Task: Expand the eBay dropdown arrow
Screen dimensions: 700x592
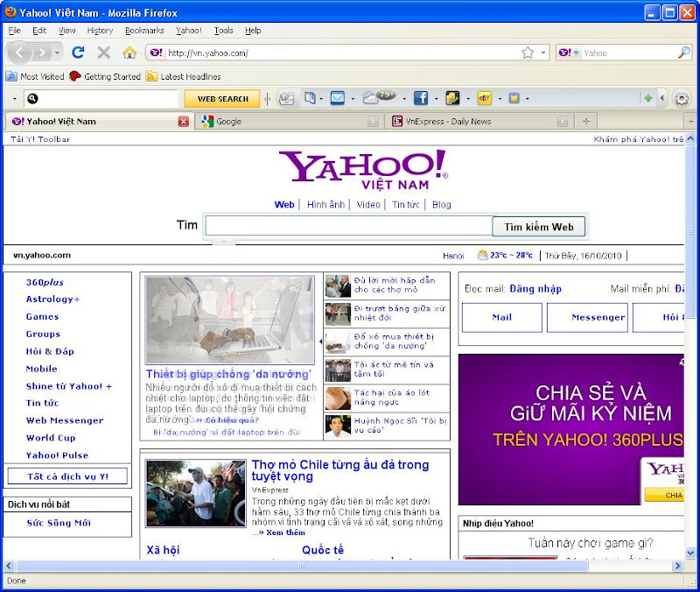Action: tap(500, 98)
